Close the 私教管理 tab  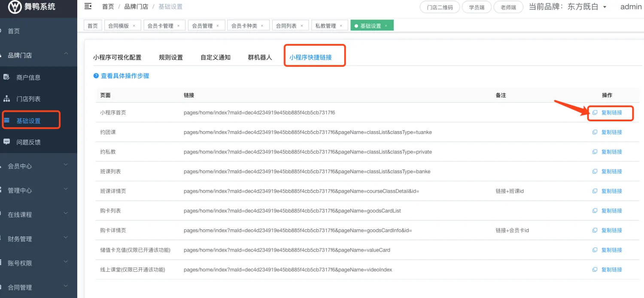(x=341, y=26)
